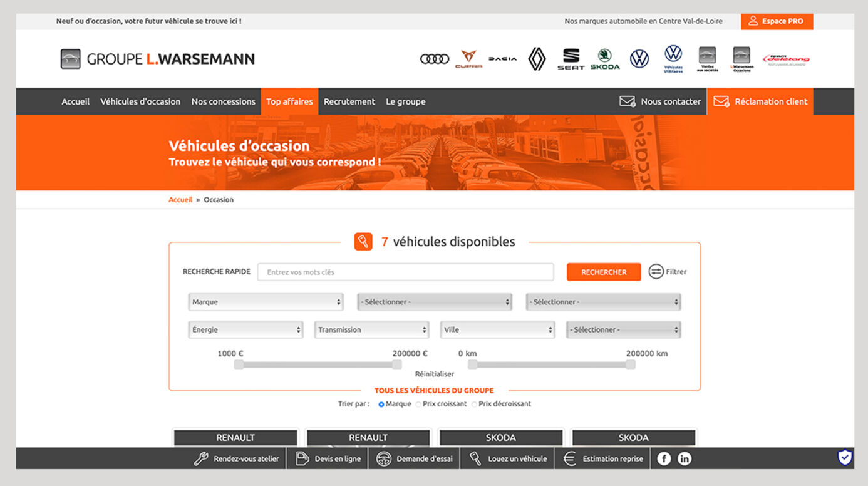Select Prix décroissant sort option
The width and height of the screenshot is (868, 486).
tap(474, 405)
